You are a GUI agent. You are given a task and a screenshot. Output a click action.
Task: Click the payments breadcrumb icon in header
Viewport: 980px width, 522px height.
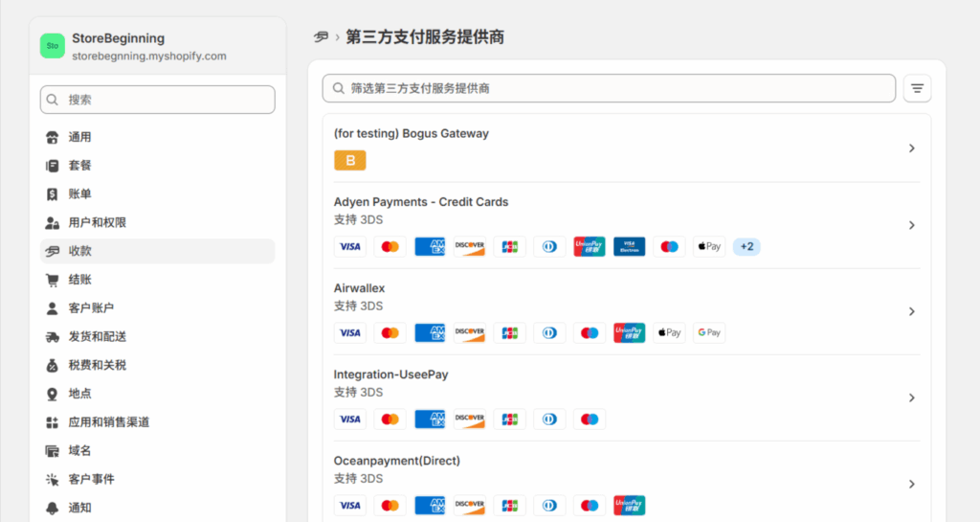(322, 37)
